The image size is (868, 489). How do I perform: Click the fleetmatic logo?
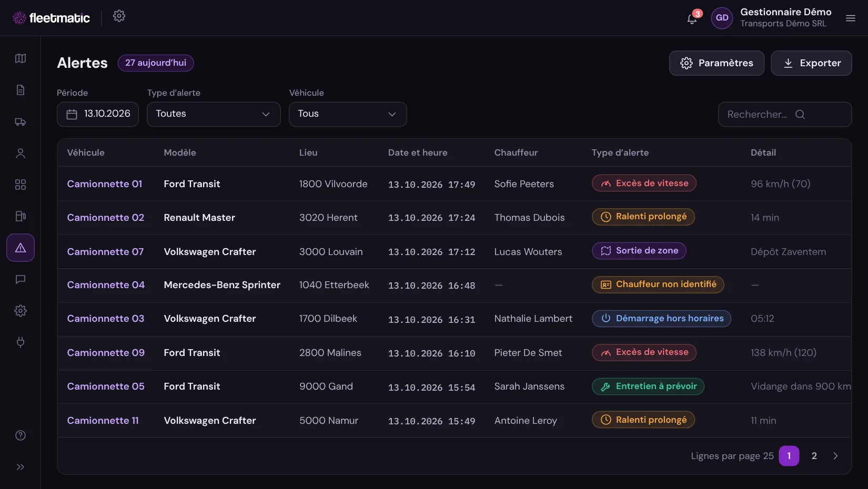click(x=52, y=18)
